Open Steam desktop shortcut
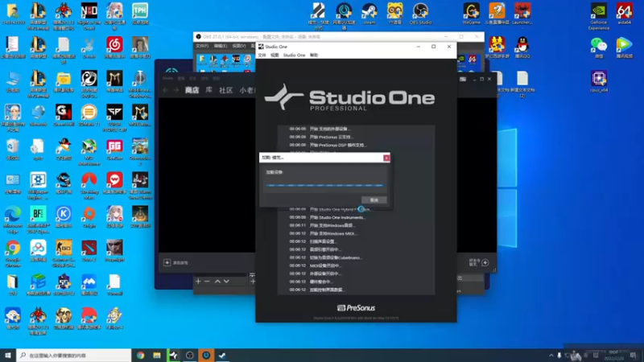 tap(369, 13)
